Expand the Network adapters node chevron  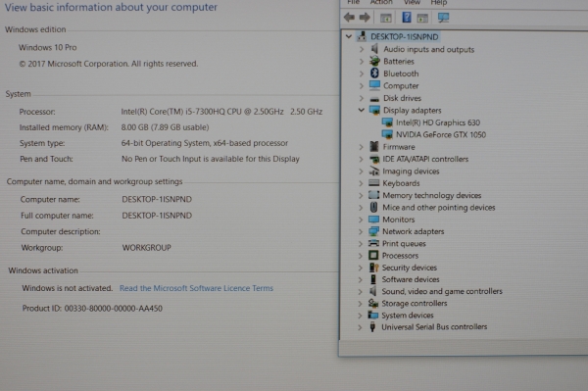coord(361,231)
